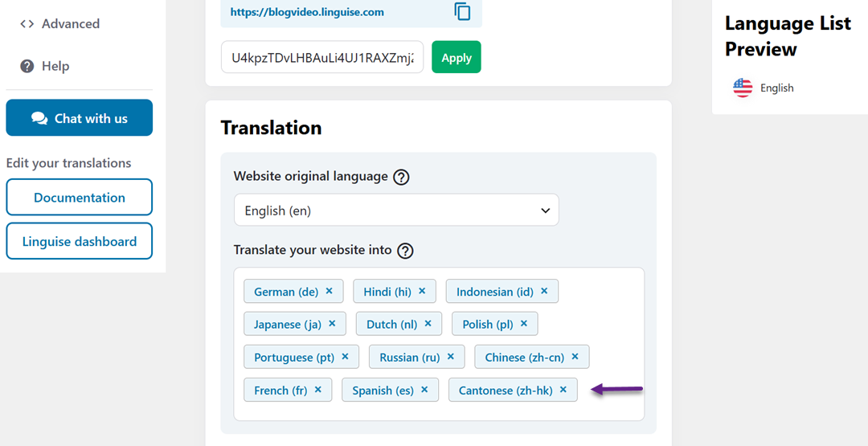Remove Russian (ru) language tag
The width and height of the screenshot is (868, 446).
point(451,357)
